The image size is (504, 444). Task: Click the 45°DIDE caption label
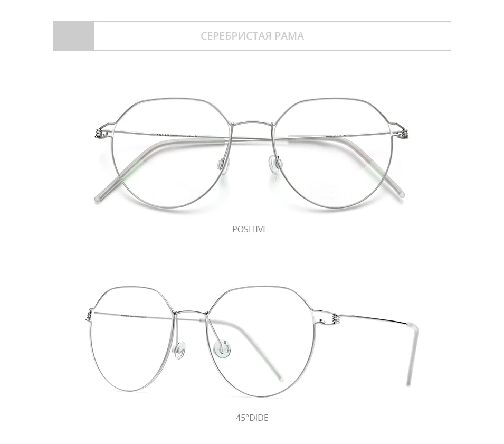pyautogui.click(x=252, y=418)
